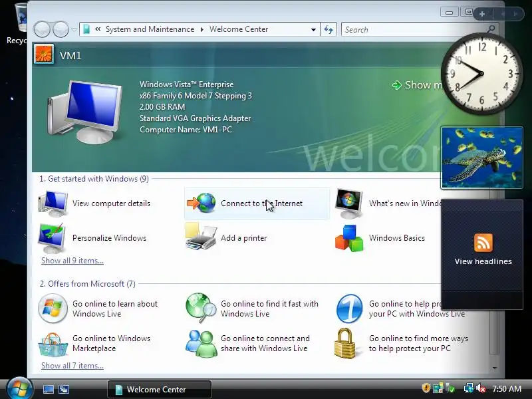
Task: Click the View headlines text in feed gadget
Action: pyautogui.click(x=483, y=261)
